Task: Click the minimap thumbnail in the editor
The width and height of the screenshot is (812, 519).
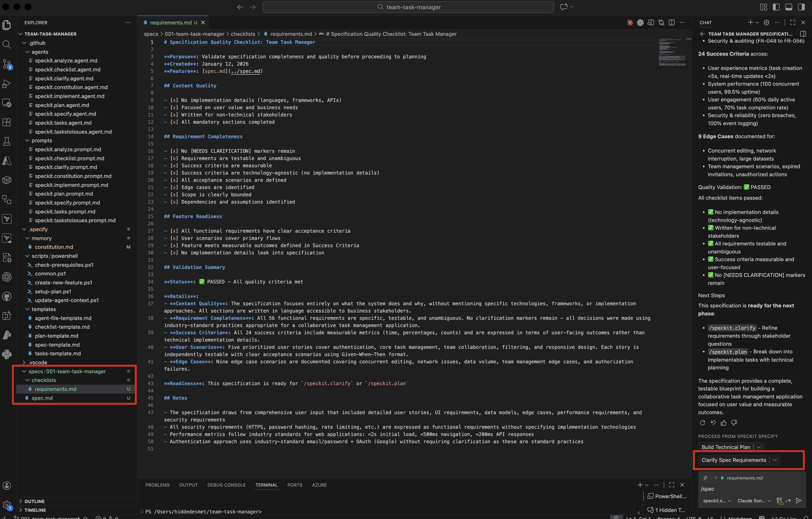Action: (672, 52)
